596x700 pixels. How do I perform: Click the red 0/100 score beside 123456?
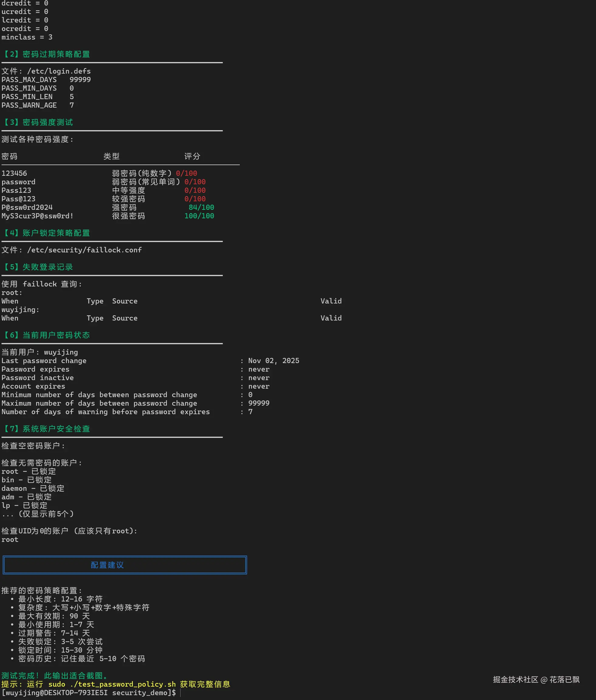click(x=186, y=173)
